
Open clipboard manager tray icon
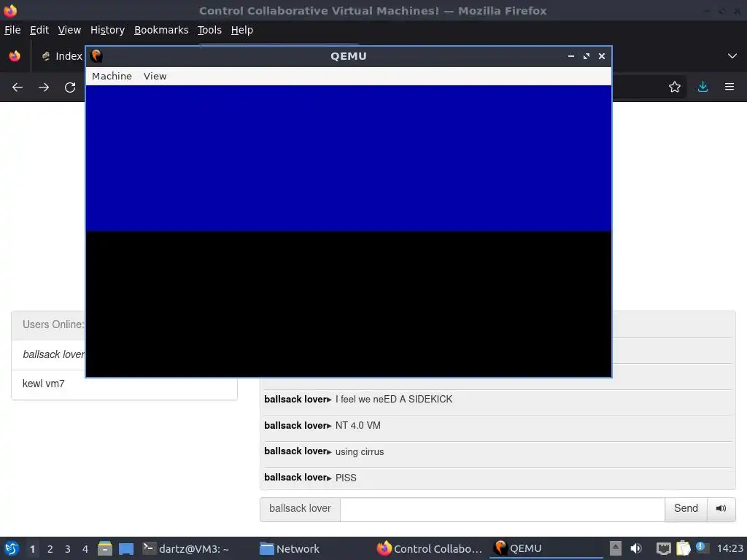[x=683, y=548]
